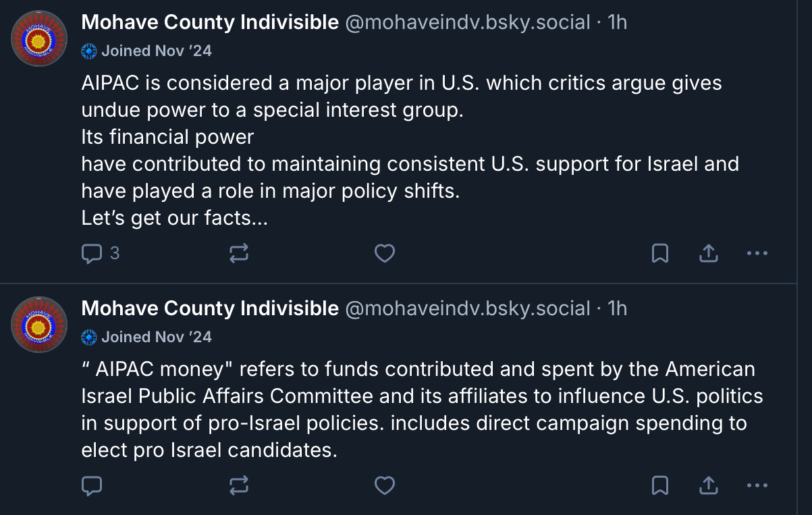Open more options on the first post
The height and width of the screenshot is (515, 812).
757,253
